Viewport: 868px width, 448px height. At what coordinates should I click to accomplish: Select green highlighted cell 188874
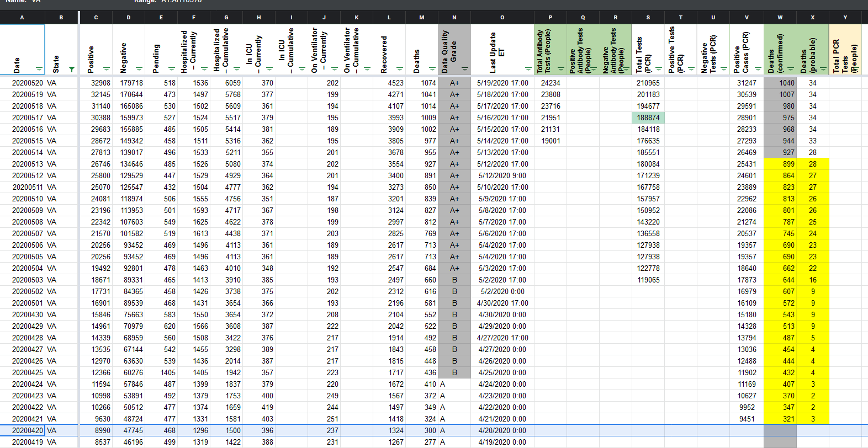pyautogui.click(x=648, y=118)
